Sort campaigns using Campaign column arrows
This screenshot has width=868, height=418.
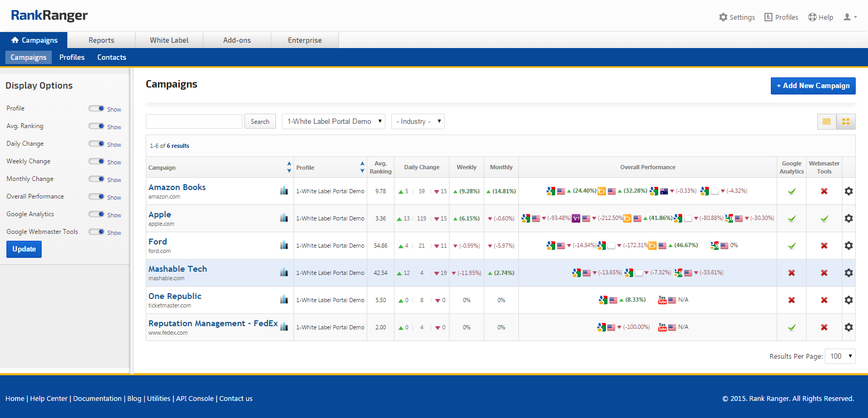pyautogui.click(x=289, y=167)
